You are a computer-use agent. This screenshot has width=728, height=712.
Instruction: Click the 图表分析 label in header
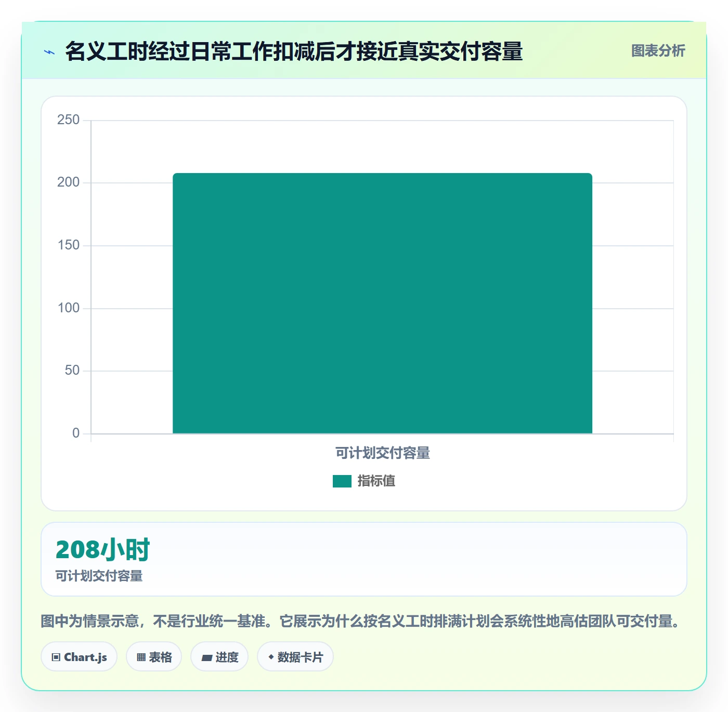point(658,51)
